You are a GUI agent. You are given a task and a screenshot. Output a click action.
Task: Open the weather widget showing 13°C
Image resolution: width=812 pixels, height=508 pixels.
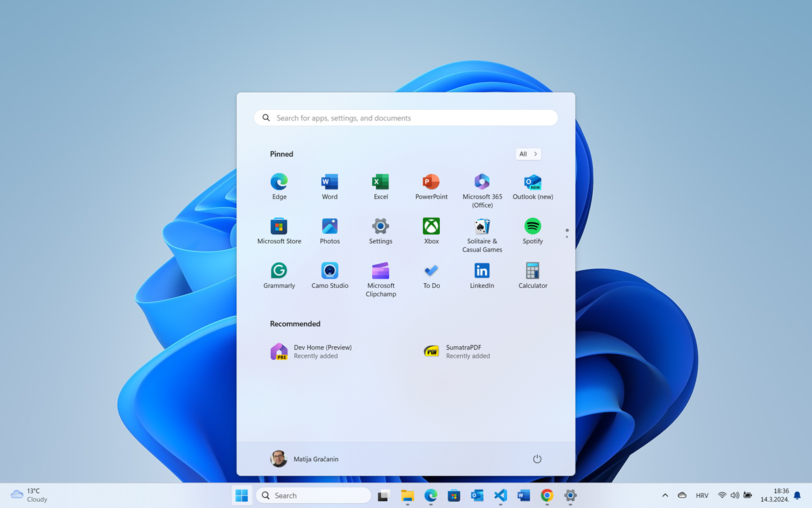28,495
